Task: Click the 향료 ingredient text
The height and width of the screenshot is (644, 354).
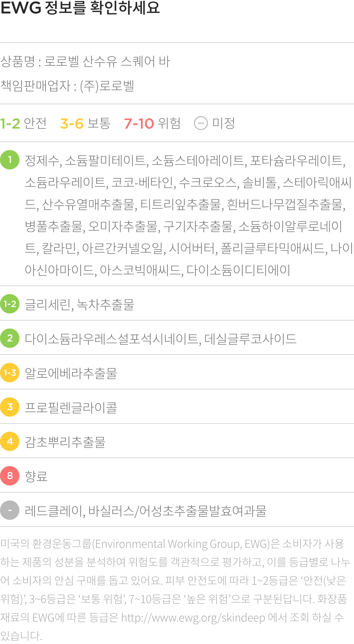Action: [x=36, y=476]
